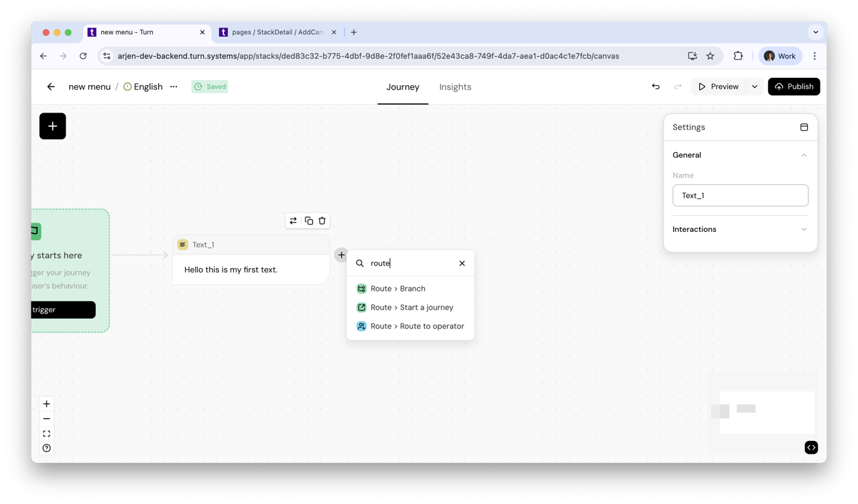This screenshot has height=504, width=858.
Task: Expand the Interactions section
Action: click(x=804, y=229)
